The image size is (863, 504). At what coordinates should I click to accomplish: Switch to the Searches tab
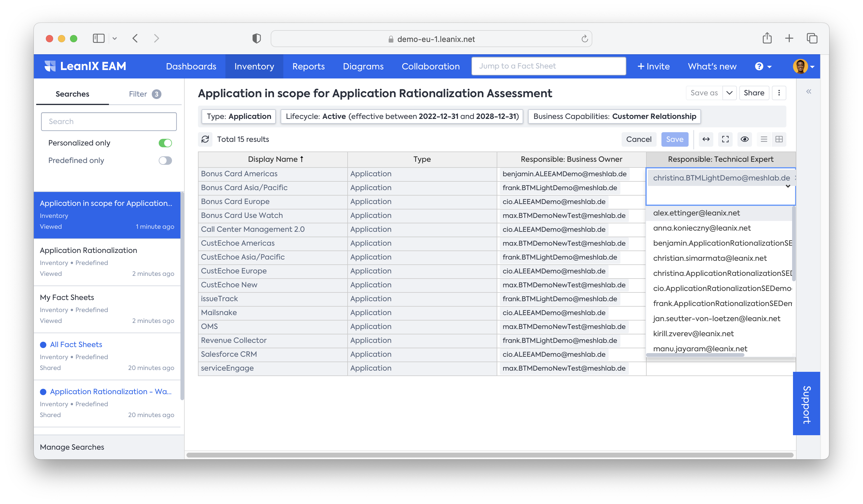[x=72, y=94]
